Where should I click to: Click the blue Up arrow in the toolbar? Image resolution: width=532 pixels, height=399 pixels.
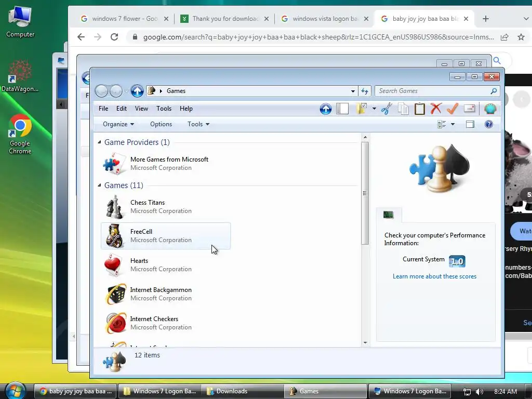[325, 109]
